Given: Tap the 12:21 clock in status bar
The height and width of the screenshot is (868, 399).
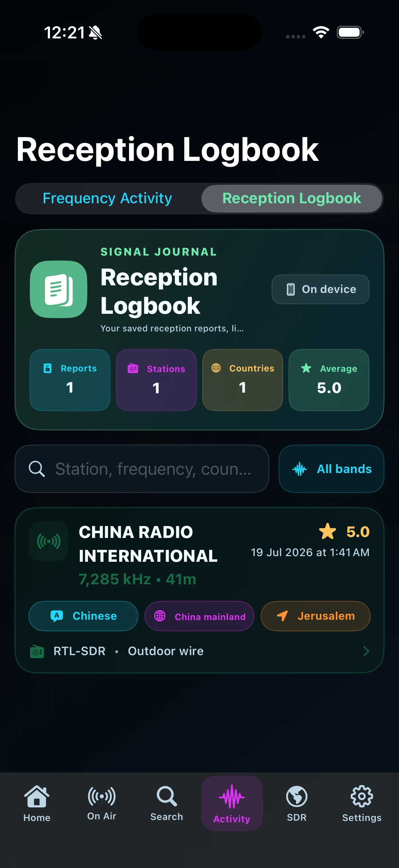Looking at the screenshot, I should coord(65,33).
